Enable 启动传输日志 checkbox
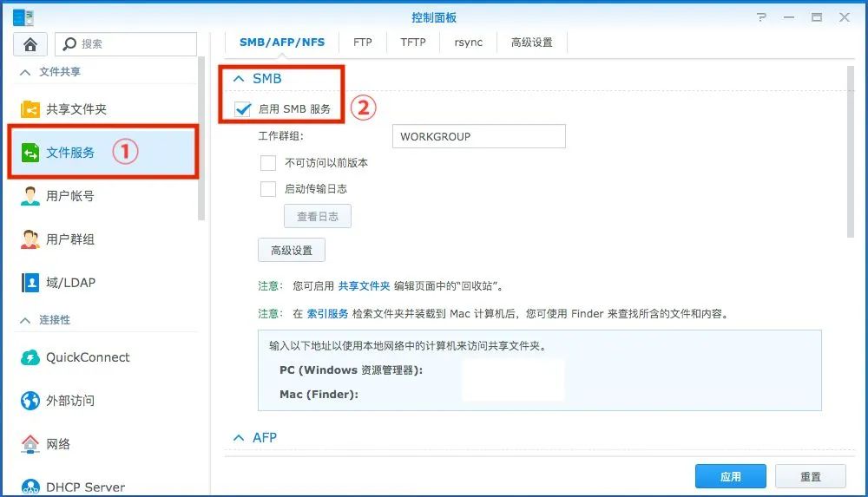The height and width of the screenshot is (497, 868). [x=268, y=189]
